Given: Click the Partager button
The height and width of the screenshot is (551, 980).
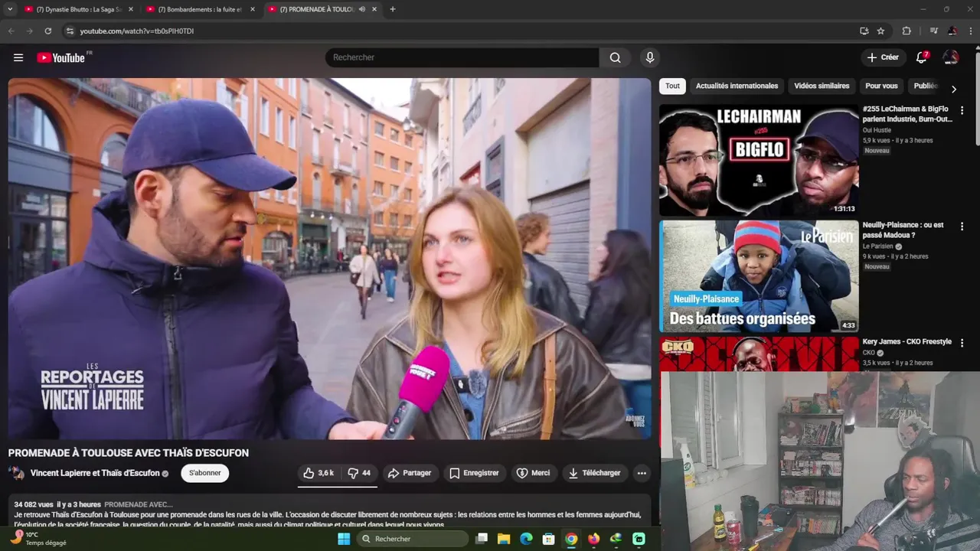Looking at the screenshot, I should (x=410, y=473).
